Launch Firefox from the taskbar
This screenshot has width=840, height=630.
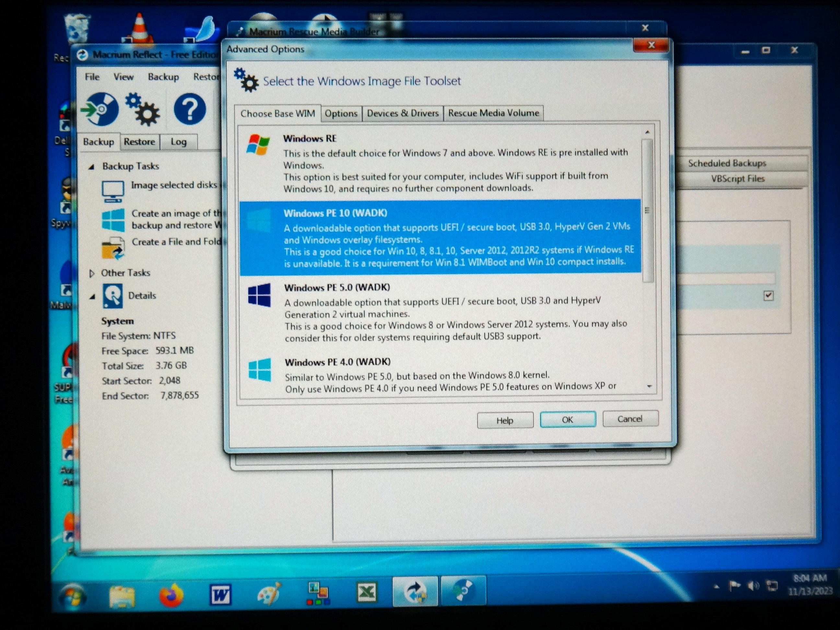[x=171, y=595]
